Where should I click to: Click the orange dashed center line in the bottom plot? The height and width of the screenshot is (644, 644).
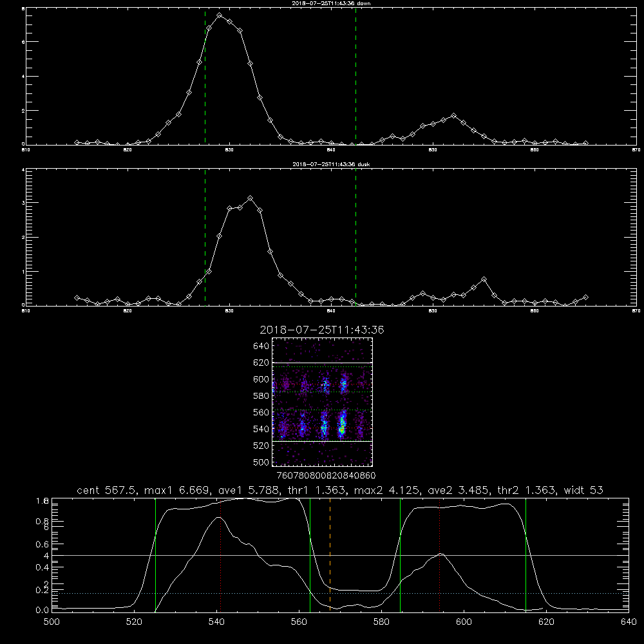(x=330, y=554)
